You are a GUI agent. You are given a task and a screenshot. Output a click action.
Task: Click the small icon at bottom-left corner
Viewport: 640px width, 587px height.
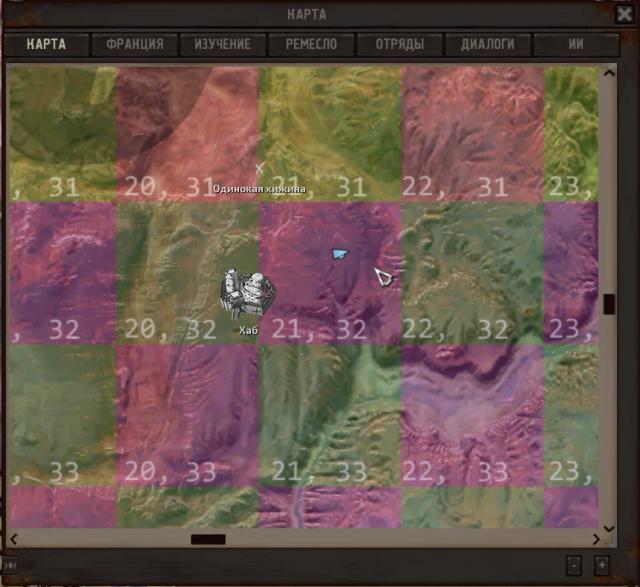(x=9, y=565)
